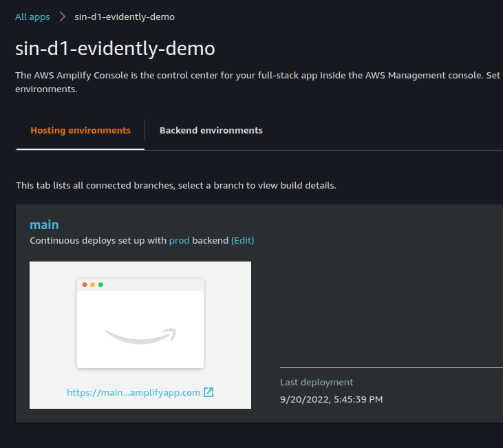Select the 9/20/2022, 5:45:39 PM timestamp
The image size is (503, 448).
click(332, 400)
